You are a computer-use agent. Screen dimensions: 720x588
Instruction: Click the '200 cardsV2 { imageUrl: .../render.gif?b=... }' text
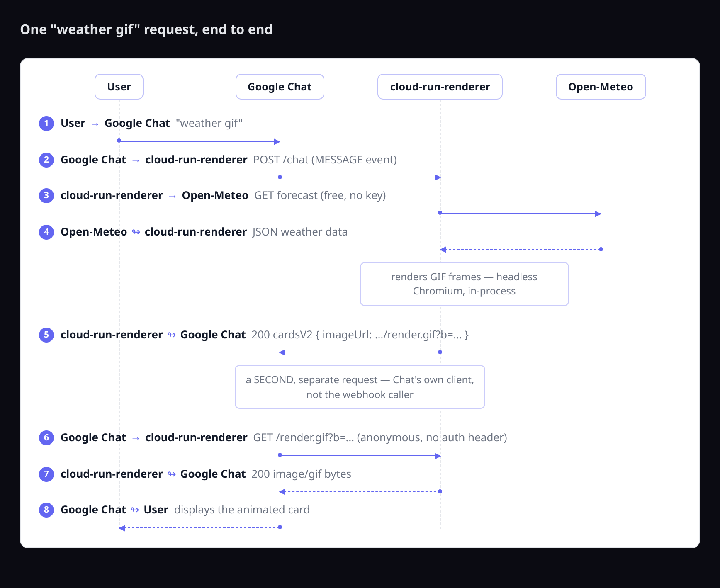click(x=360, y=335)
